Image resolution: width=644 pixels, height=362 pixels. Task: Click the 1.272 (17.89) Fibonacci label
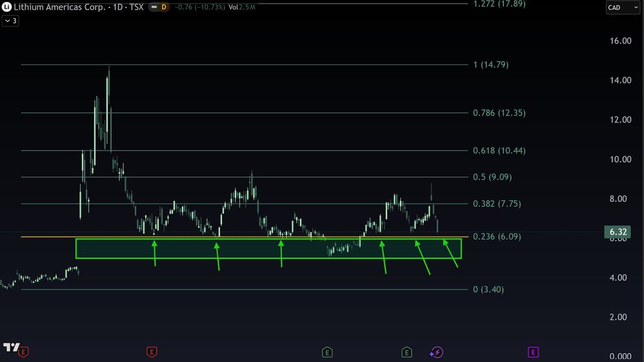[499, 4]
